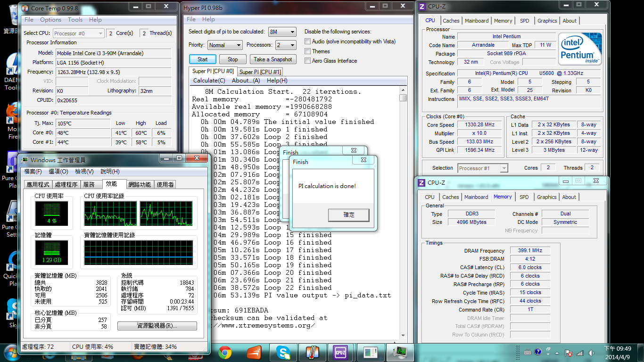Open Priority Normal dropdown
Image resolution: width=644 pixels, height=362 pixels.
coord(224,45)
